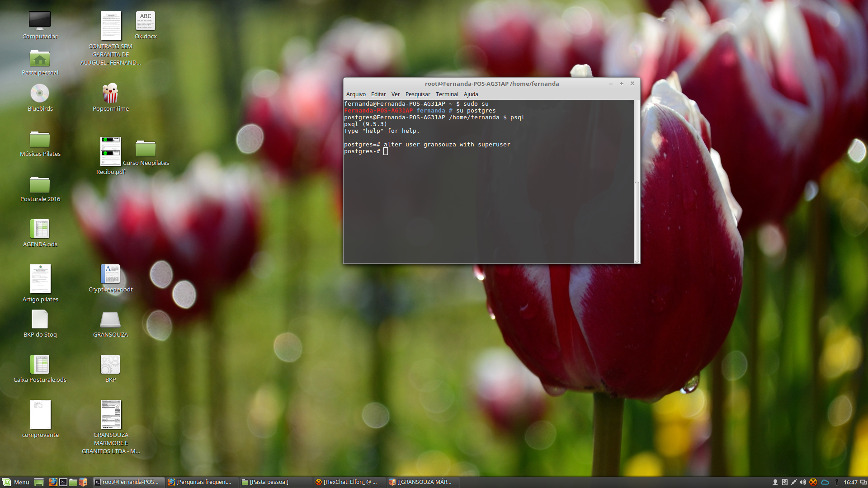Screen dimensions: 868x488
Task: Click the show desktop panel icon
Action: click(x=39, y=482)
